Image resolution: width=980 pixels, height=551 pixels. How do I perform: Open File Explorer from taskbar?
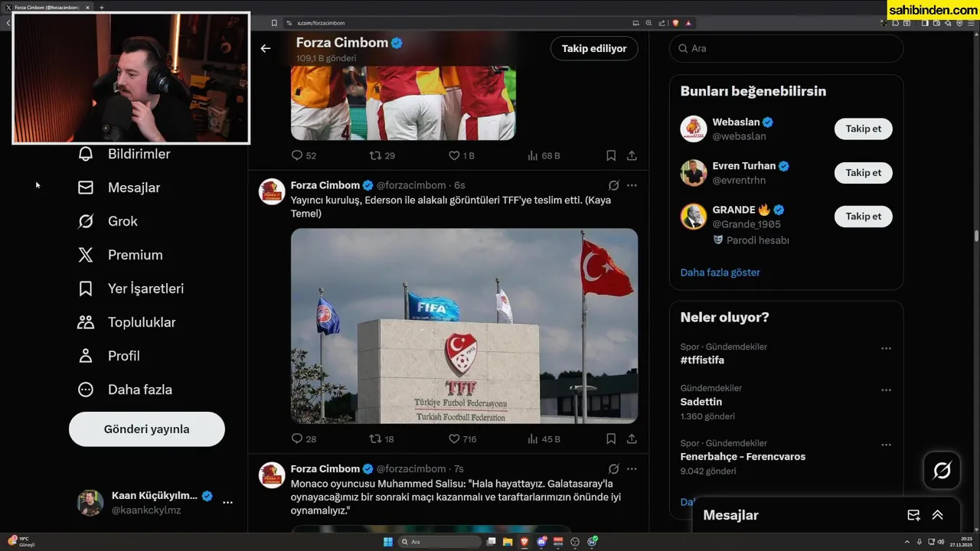point(508,542)
